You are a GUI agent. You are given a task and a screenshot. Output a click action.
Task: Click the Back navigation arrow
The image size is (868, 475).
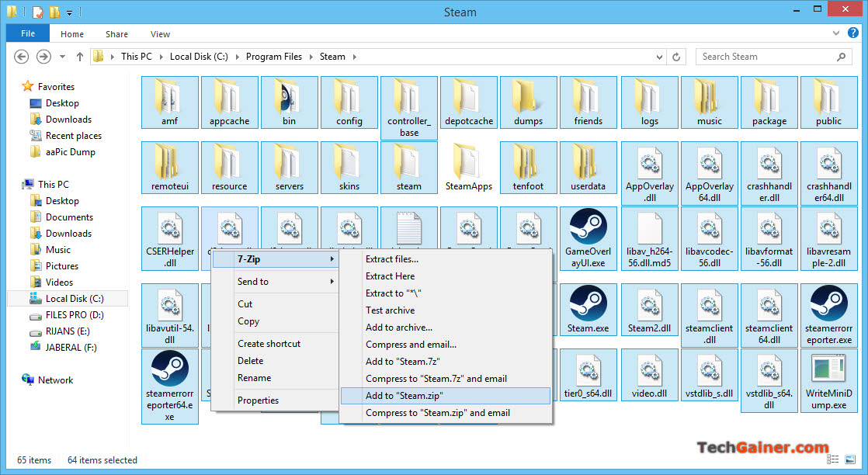(x=22, y=57)
